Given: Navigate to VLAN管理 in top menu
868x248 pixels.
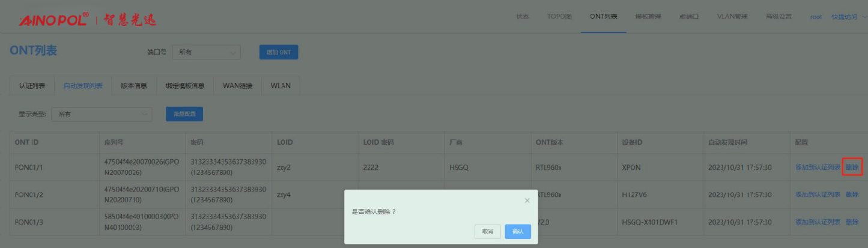Looking at the screenshot, I should click(x=732, y=17).
